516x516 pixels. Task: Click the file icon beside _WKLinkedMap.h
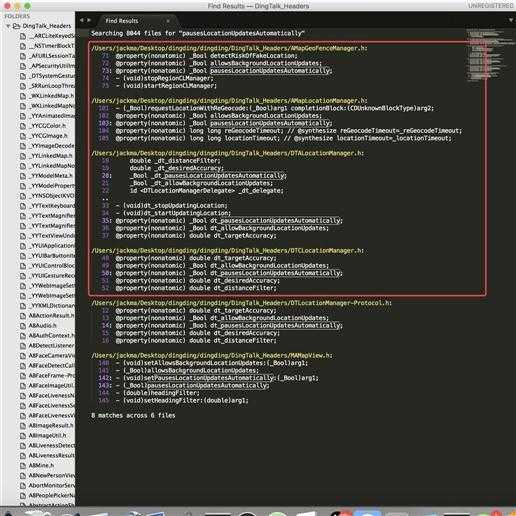[23, 96]
